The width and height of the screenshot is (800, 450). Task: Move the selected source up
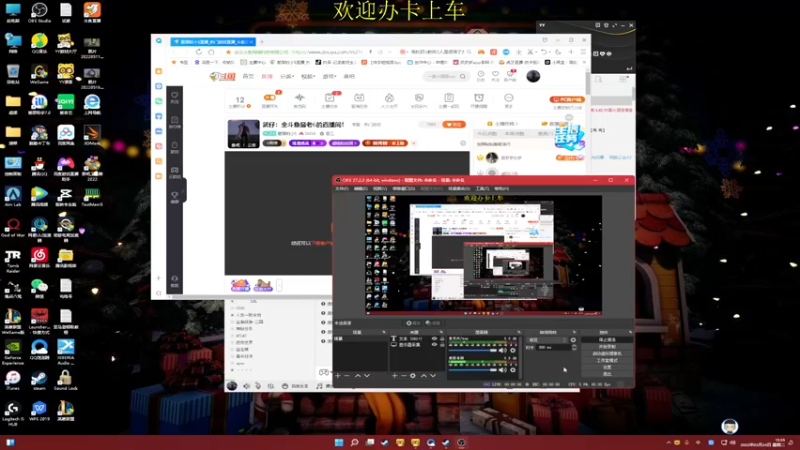tap(423, 376)
